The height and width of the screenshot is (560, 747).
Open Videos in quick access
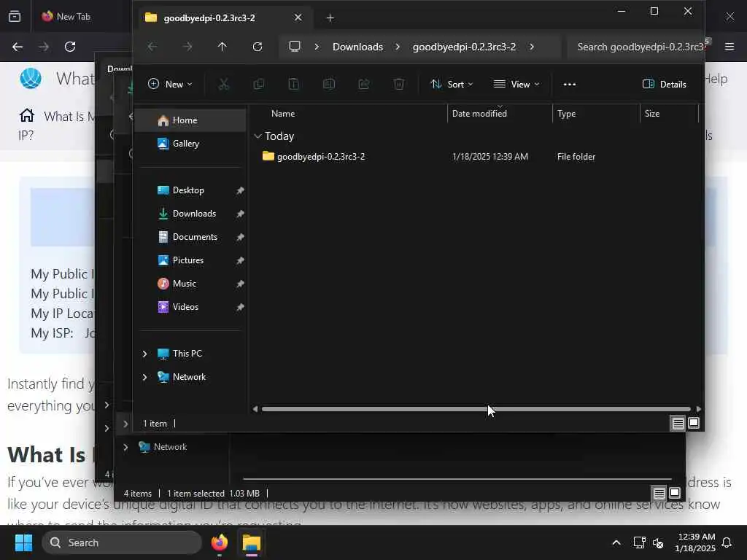(x=190, y=307)
